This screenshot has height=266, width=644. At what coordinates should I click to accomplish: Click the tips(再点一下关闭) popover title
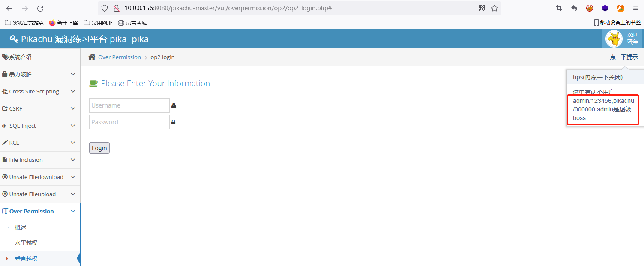[597, 77]
